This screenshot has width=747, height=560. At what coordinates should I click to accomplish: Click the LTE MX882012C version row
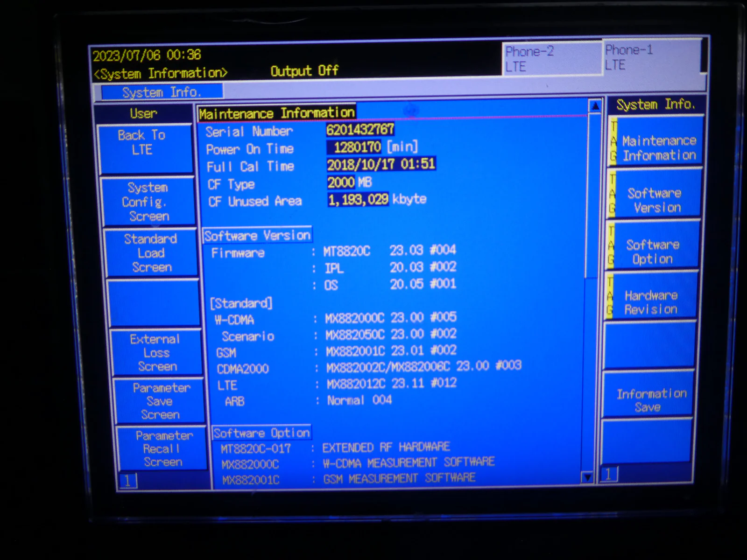pos(337,385)
